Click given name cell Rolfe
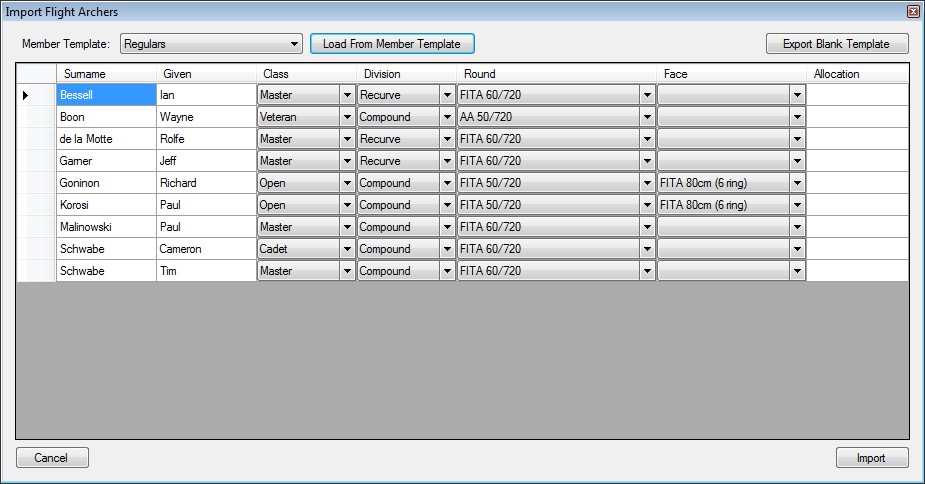This screenshot has width=925, height=484. (x=206, y=139)
